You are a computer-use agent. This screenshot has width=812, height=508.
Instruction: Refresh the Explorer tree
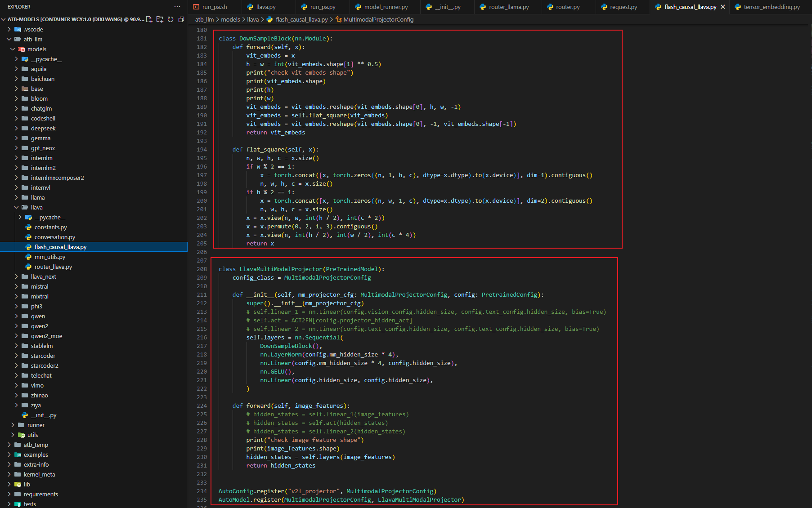(x=170, y=19)
